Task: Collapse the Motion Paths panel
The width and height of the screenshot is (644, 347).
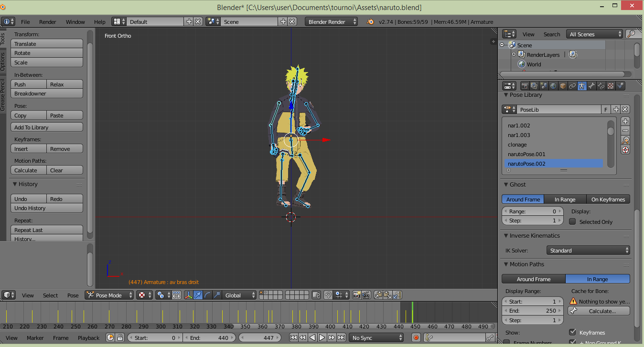Action: click(506, 264)
